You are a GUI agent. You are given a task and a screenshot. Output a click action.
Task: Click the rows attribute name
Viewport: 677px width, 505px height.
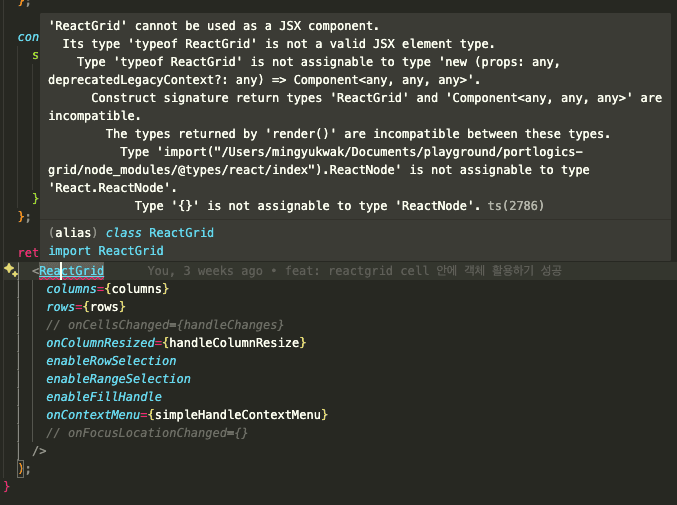(x=61, y=307)
